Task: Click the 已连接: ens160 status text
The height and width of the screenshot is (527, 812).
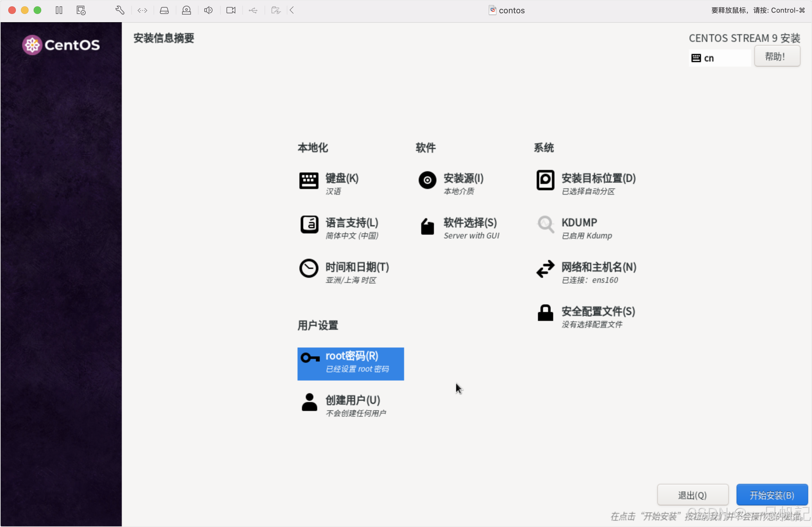Action: (x=590, y=280)
